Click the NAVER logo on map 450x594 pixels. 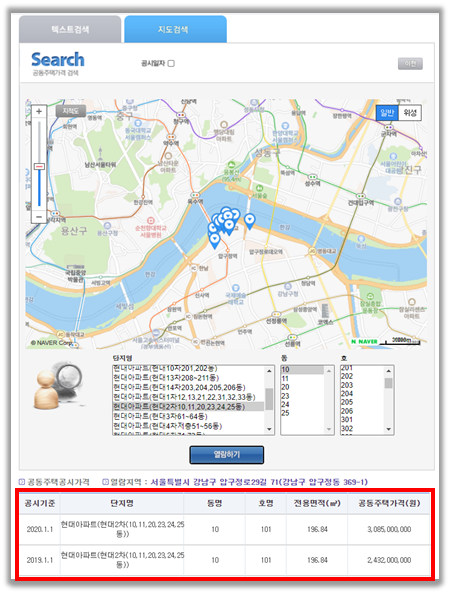pos(364,341)
